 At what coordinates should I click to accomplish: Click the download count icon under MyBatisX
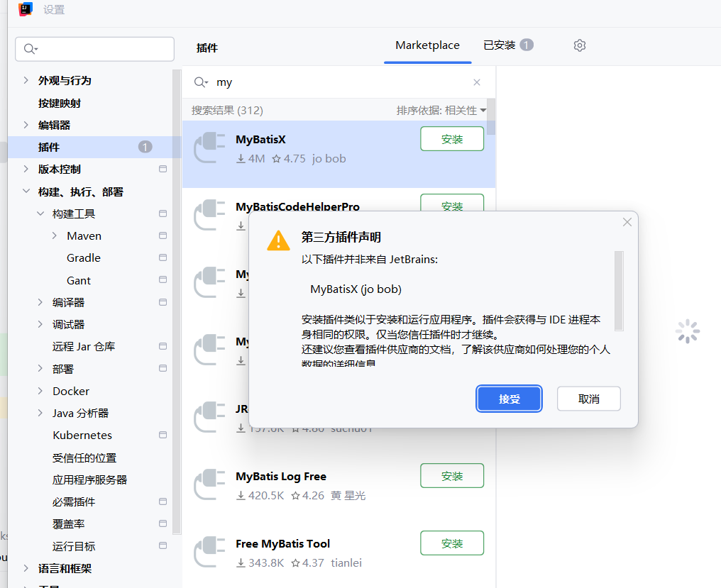(241, 159)
